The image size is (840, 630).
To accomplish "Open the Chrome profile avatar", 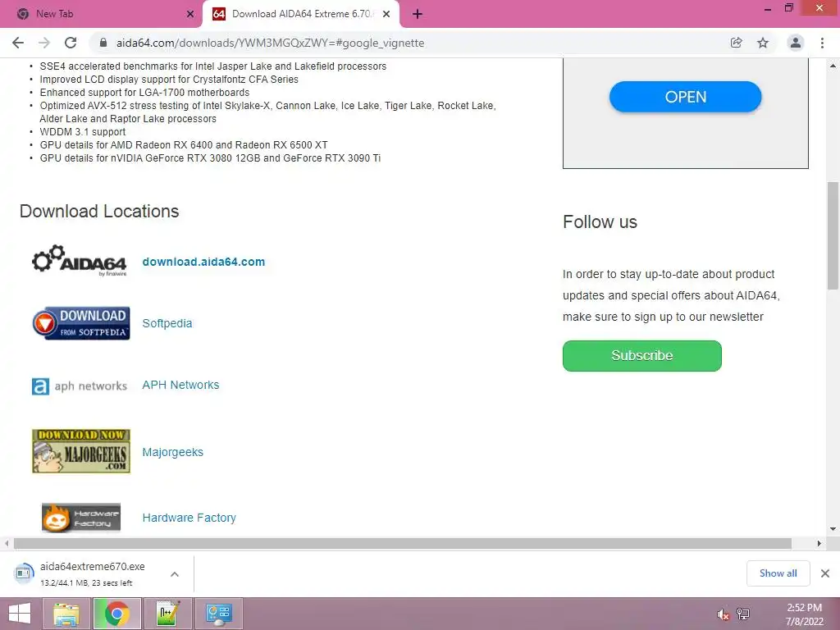I will (x=796, y=43).
